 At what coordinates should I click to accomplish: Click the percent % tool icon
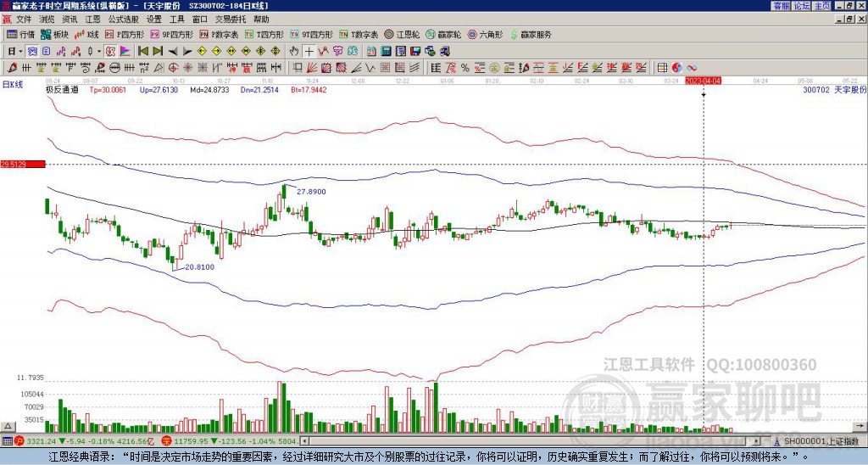click(465, 68)
